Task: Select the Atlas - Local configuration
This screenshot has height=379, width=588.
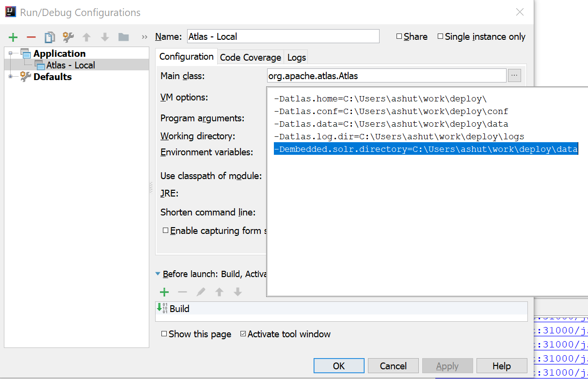Action: point(70,65)
